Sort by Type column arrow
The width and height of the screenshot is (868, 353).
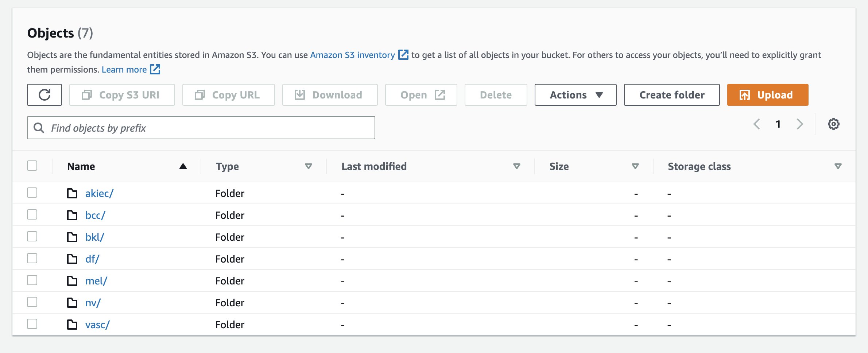[x=309, y=166]
